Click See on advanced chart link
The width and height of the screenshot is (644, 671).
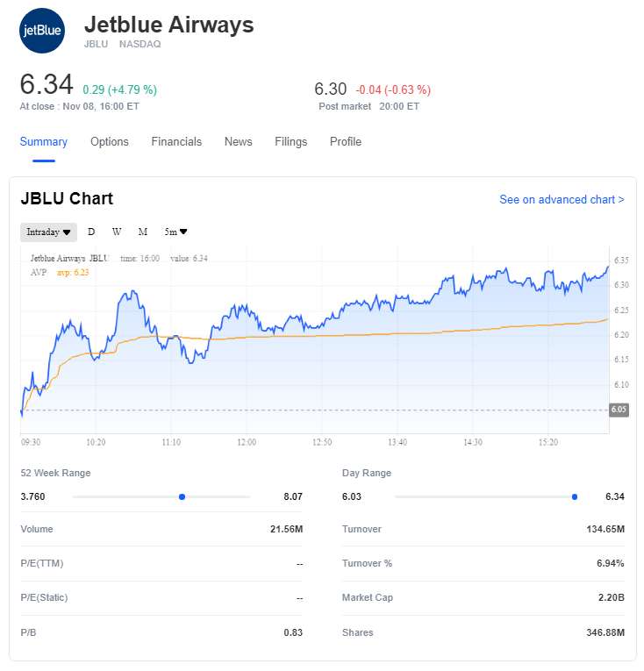562,200
